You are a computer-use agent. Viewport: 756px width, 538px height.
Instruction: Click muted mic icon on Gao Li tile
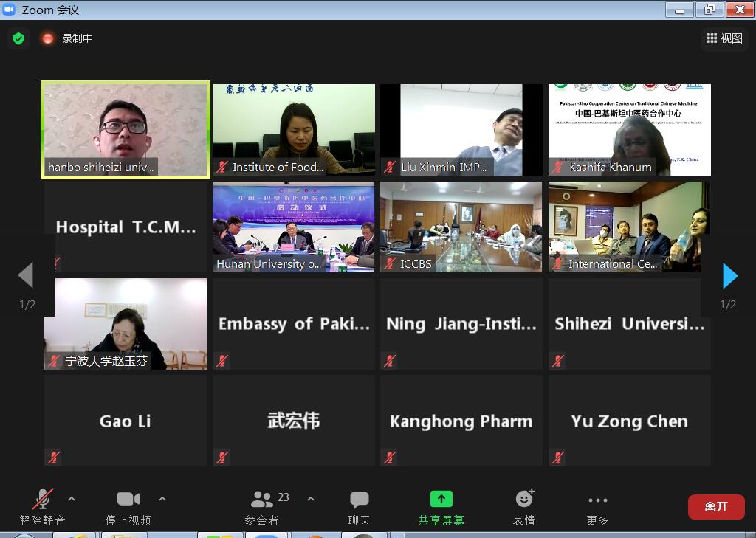pos(54,457)
